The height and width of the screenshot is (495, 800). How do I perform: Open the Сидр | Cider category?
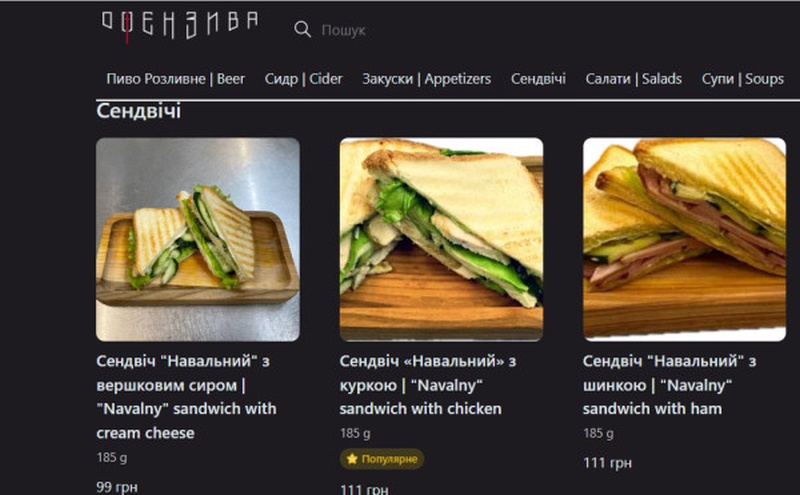[304, 79]
